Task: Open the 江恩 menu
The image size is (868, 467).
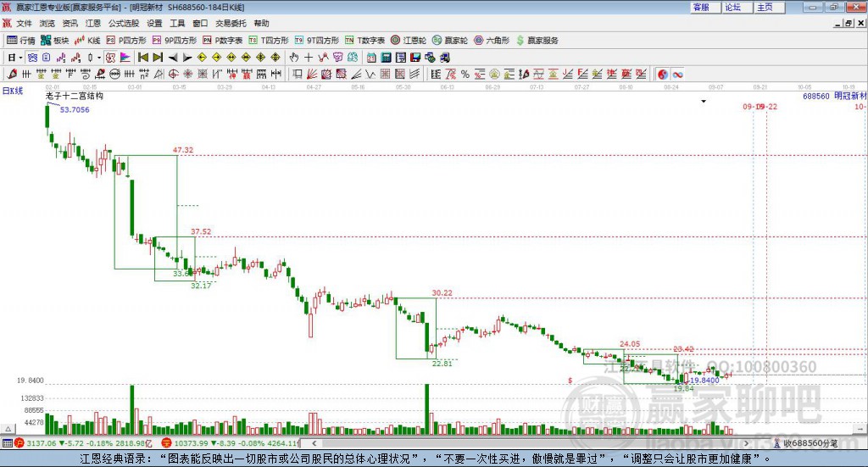Action: pyautogui.click(x=93, y=23)
